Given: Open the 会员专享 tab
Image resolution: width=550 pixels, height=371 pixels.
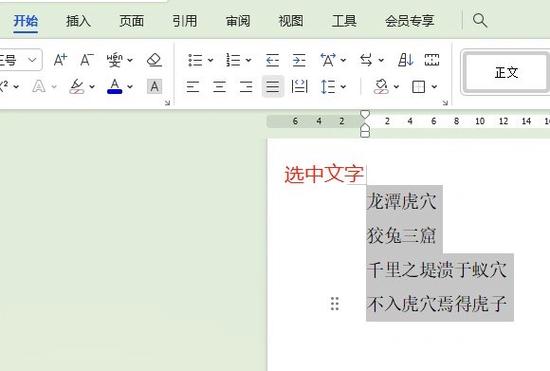Looking at the screenshot, I should pos(409,21).
